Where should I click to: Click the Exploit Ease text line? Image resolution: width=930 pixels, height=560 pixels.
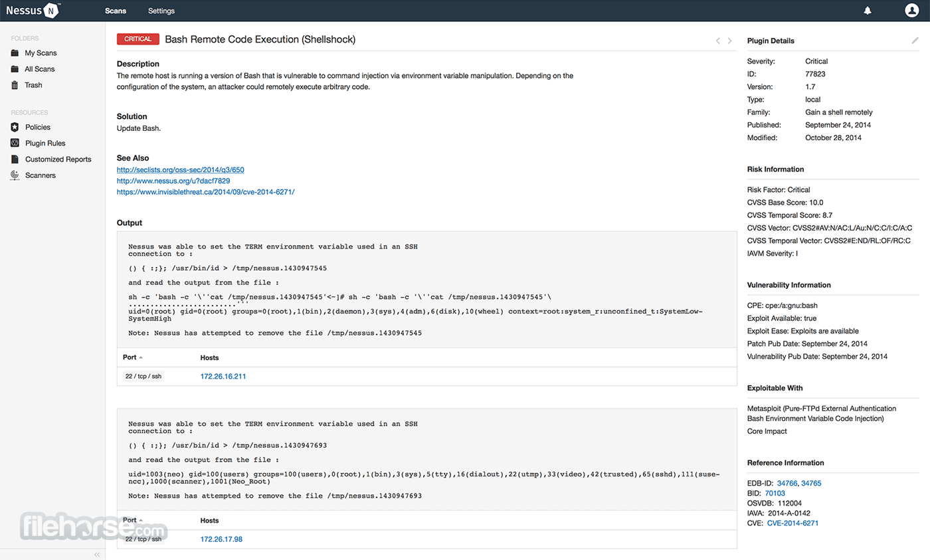803,331
